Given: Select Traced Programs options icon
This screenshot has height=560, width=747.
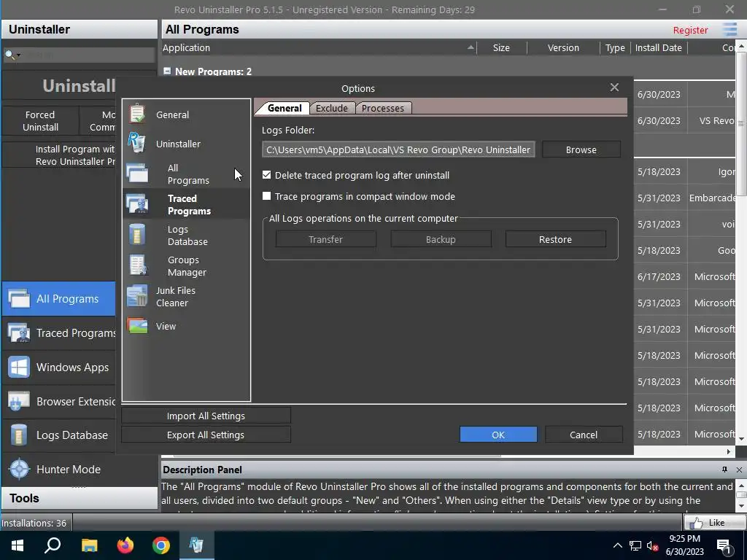Looking at the screenshot, I should point(137,204).
